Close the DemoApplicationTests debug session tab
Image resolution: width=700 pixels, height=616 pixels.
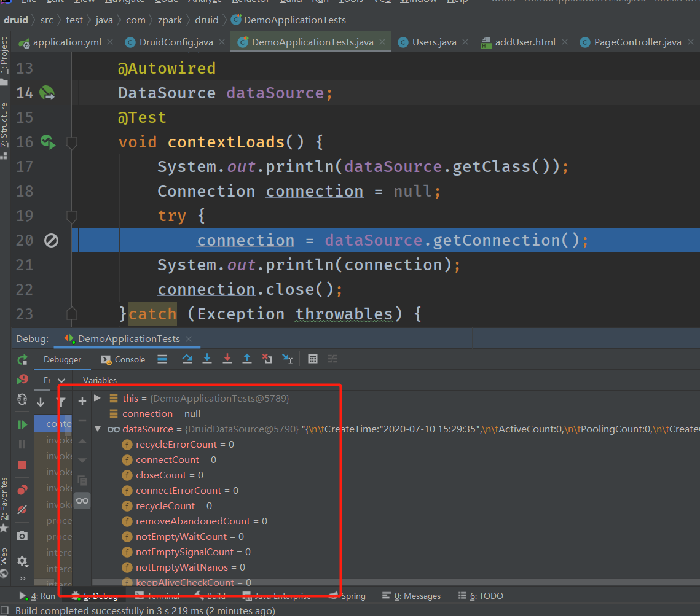click(189, 339)
